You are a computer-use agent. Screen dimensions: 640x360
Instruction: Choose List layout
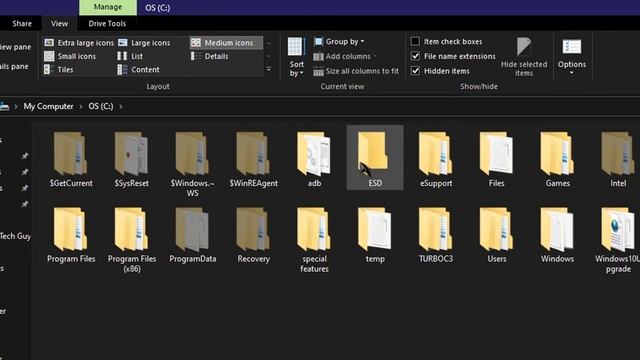pos(130,56)
